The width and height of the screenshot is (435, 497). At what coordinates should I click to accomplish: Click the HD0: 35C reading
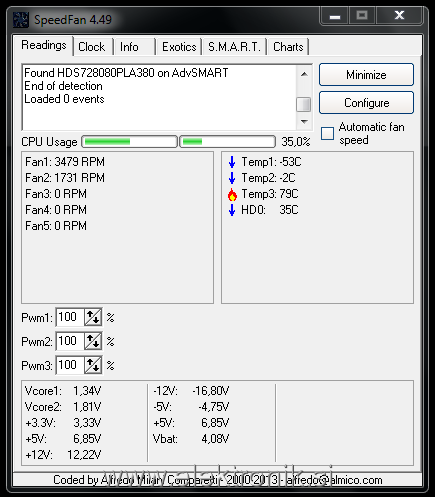pos(270,210)
